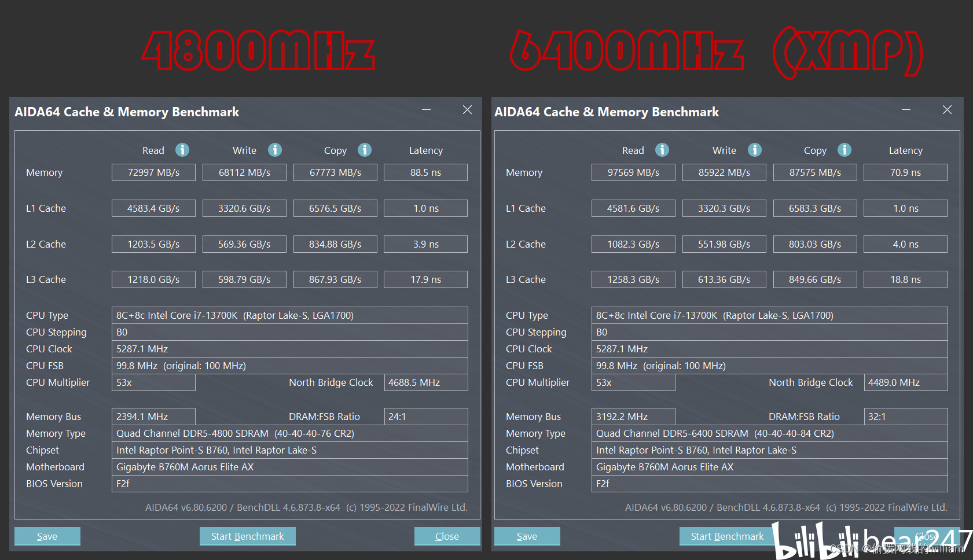973x560 pixels.
Task: Click North Bridge Clock 4489.0 MHz field
Action: (906, 382)
